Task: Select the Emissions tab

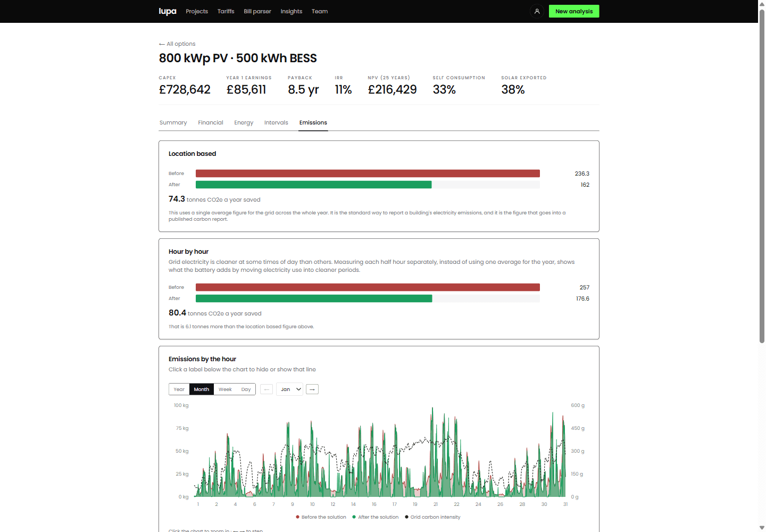Action: (313, 123)
